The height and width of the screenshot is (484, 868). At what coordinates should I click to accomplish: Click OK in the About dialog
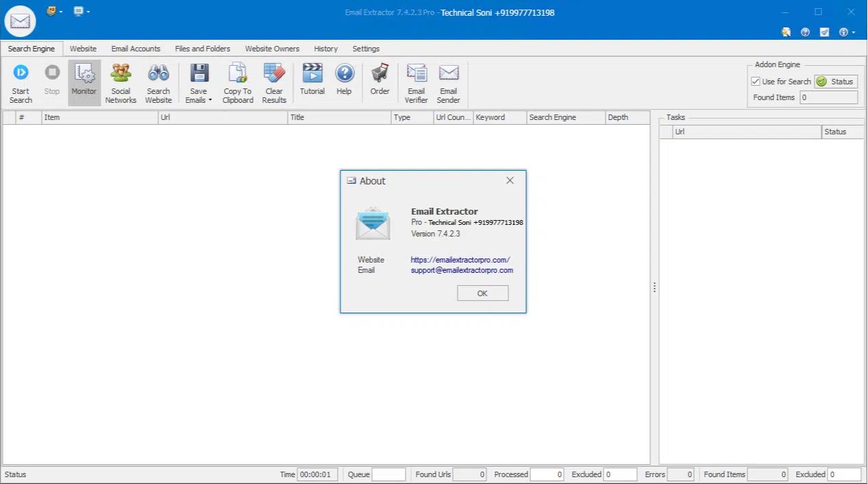[x=482, y=293]
